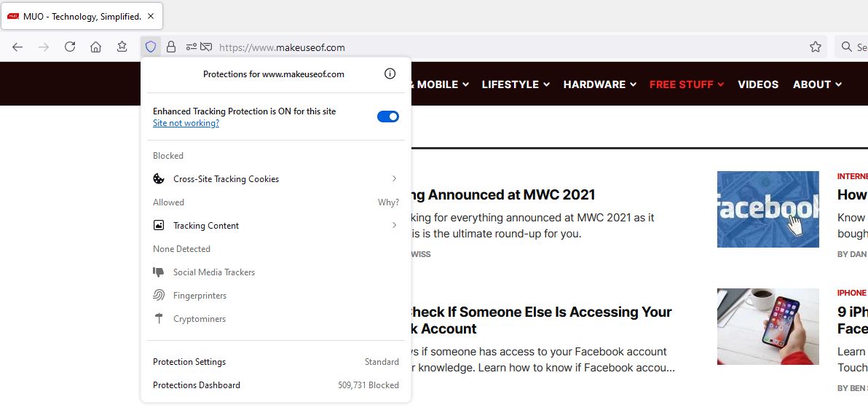This screenshot has height=410, width=868.
Task: Click the Facebook article thumbnail image
Action: tap(768, 209)
